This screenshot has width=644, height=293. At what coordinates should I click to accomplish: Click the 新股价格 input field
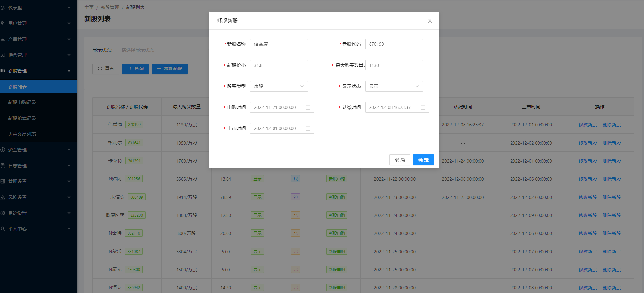279,65
